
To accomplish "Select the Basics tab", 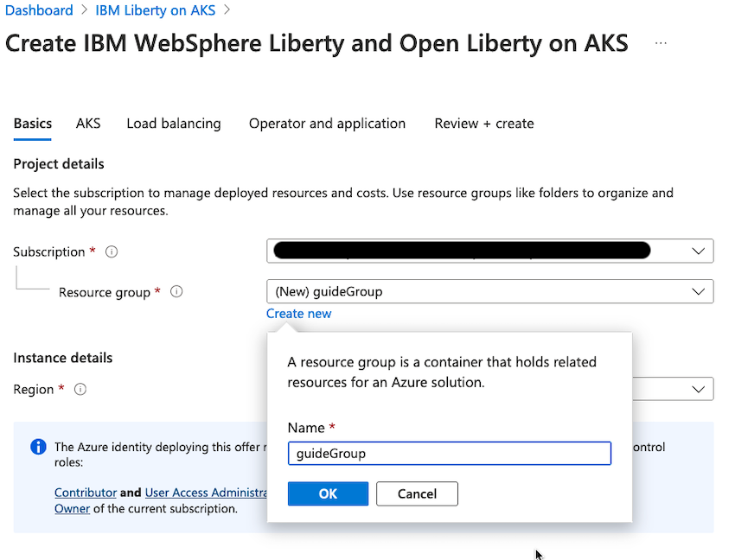I will (33, 124).
